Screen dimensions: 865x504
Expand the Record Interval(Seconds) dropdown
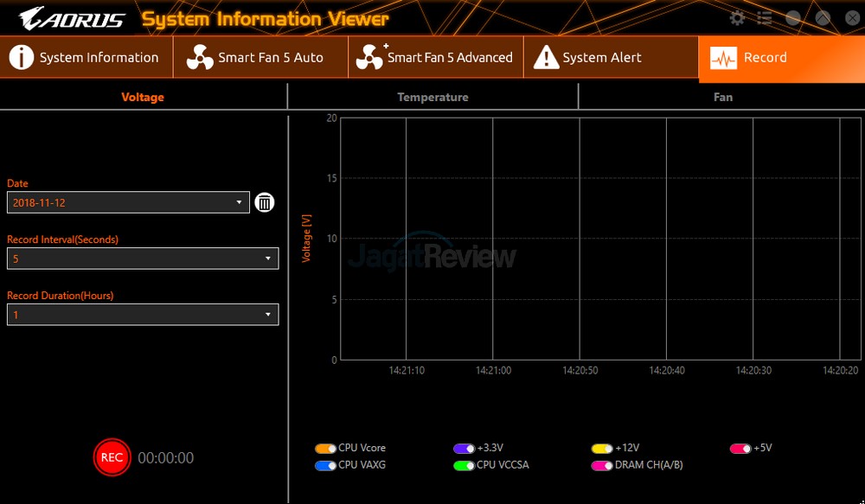pyautogui.click(x=143, y=258)
